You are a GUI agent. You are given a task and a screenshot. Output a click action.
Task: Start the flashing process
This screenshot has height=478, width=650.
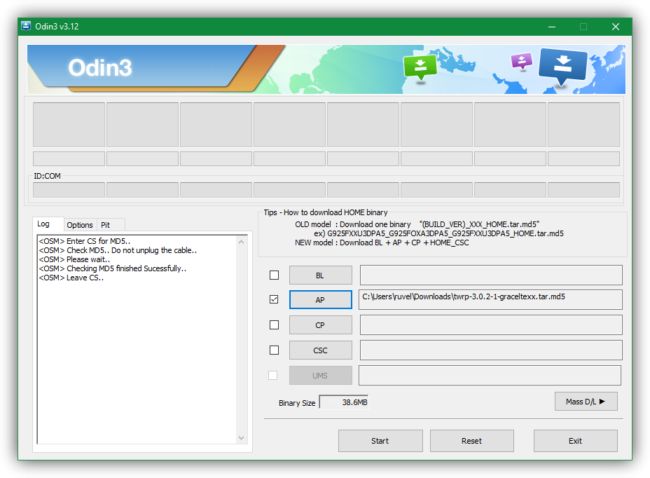click(x=380, y=441)
